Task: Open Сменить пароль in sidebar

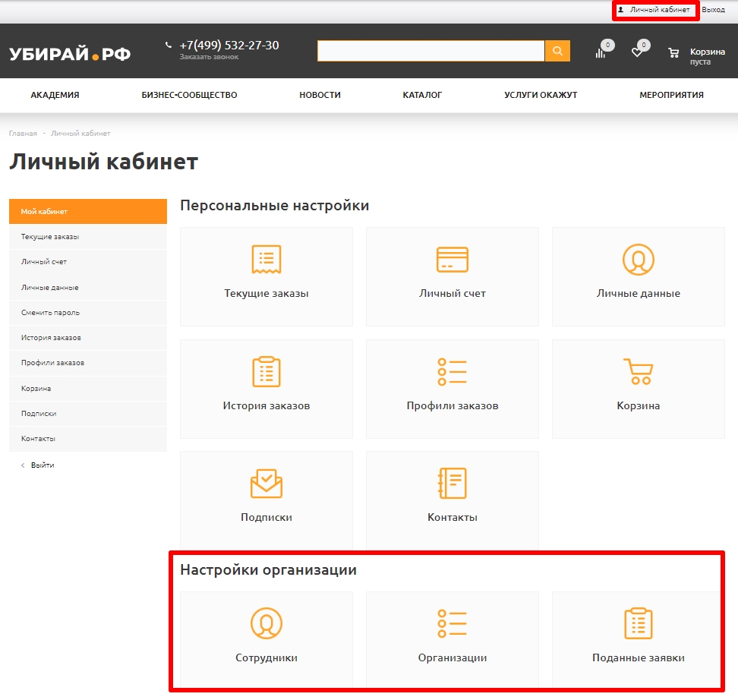Action: coord(88,313)
